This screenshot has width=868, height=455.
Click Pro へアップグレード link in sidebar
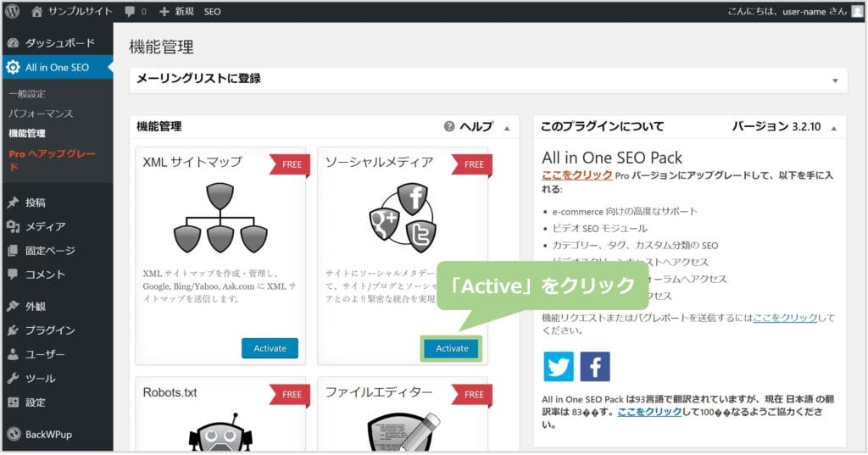point(52,159)
